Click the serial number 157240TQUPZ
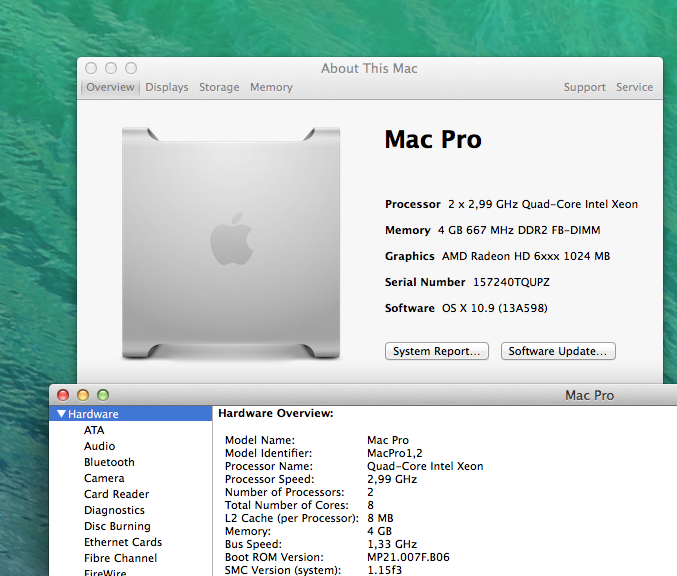Screen dimensions: 677x576 tap(511, 282)
